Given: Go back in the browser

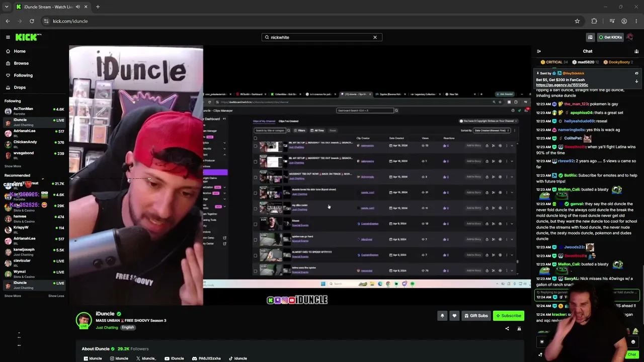Looking at the screenshot, I should (8, 21).
